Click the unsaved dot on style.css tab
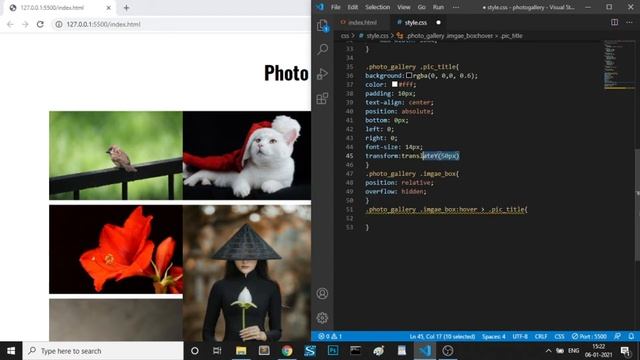 (438, 22)
